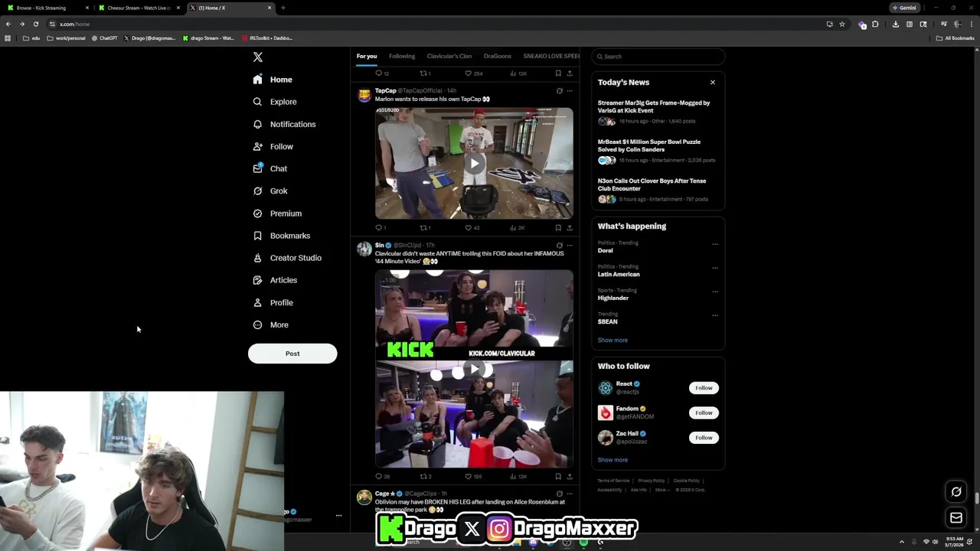Open more options for the $BEAN trend
The height and width of the screenshot is (551, 980).
point(715,315)
